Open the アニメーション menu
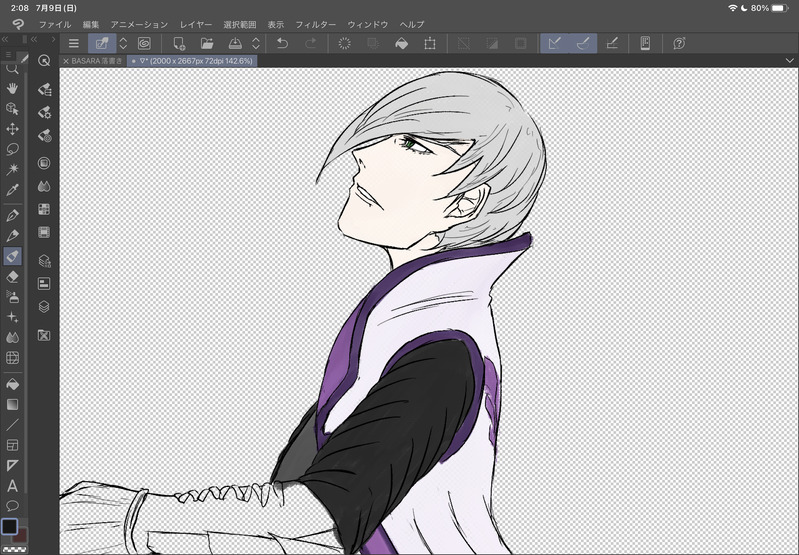This screenshot has height=555, width=799. pyautogui.click(x=139, y=24)
